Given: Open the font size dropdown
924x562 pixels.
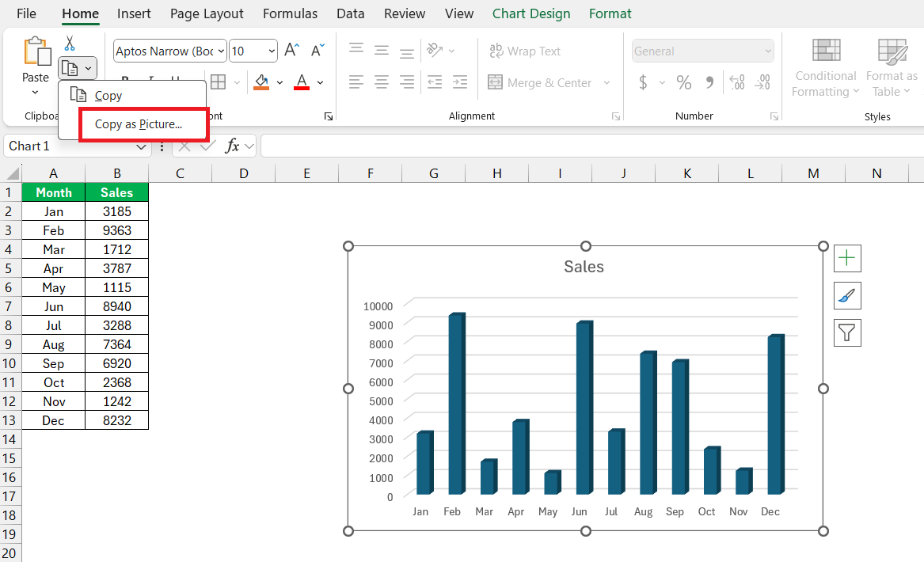Looking at the screenshot, I should coord(272,51).
